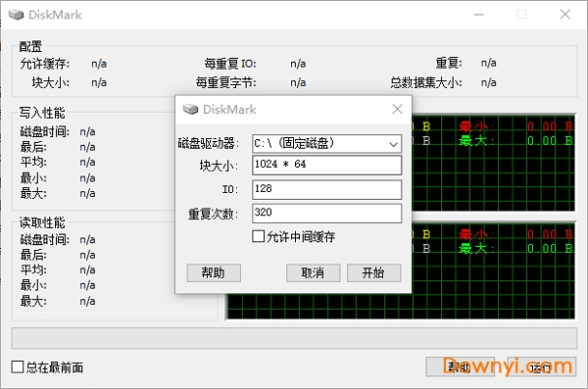
Task: Click the 每重复 IO label
Action: coord(230,64)
